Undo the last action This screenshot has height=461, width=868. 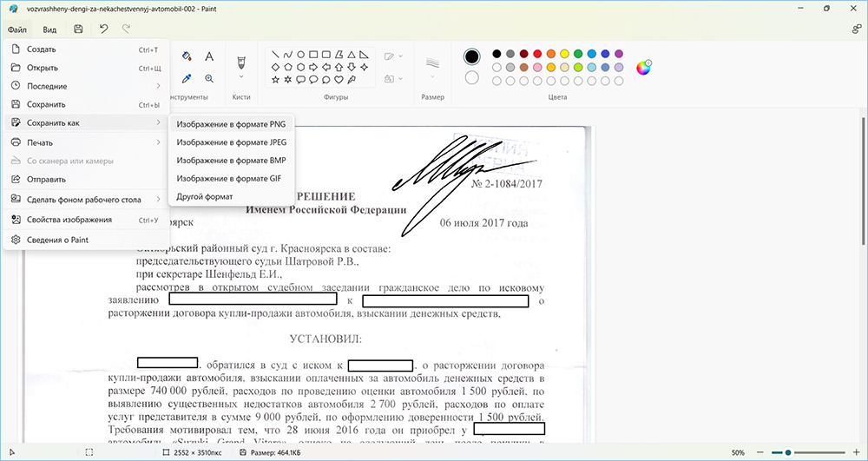pyautogui.click(x=103, y=30)
